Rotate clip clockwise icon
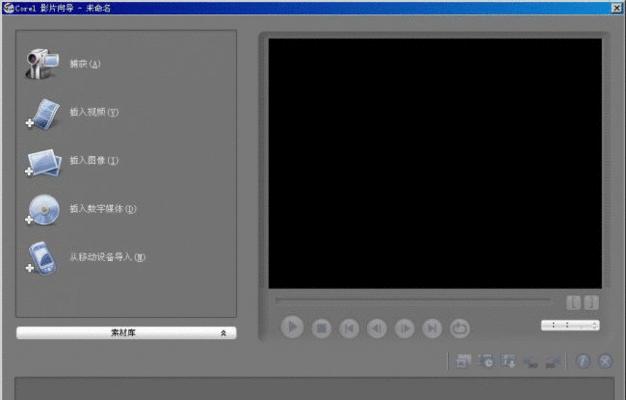Viewport: 626px width, 400px height. (x=553, y=361)
